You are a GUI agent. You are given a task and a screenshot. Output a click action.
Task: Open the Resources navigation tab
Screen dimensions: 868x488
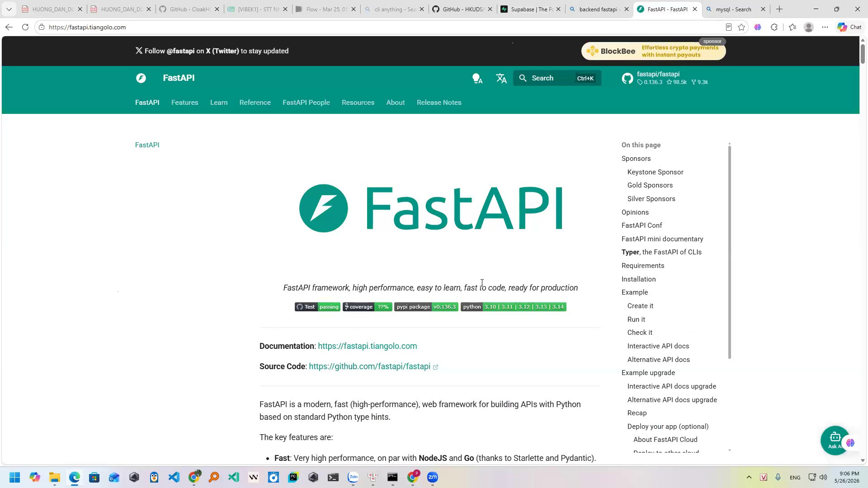pos(358,103)
